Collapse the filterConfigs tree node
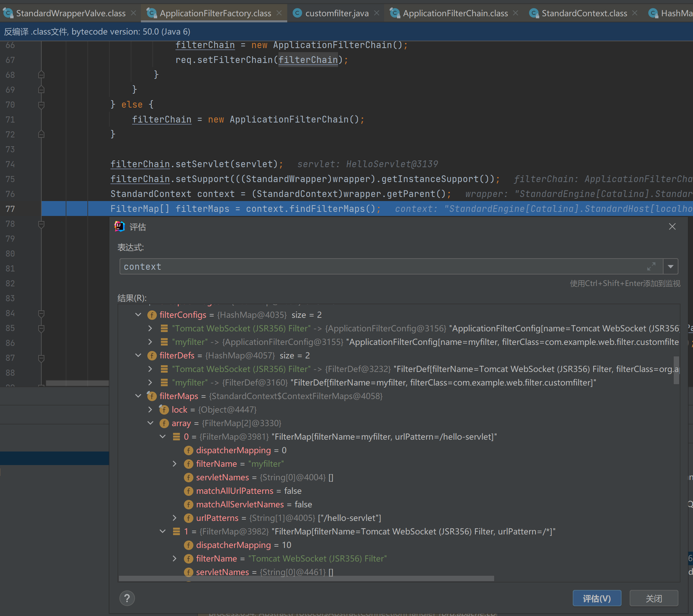This screenshot has height=616, width=693. point(138,315)
